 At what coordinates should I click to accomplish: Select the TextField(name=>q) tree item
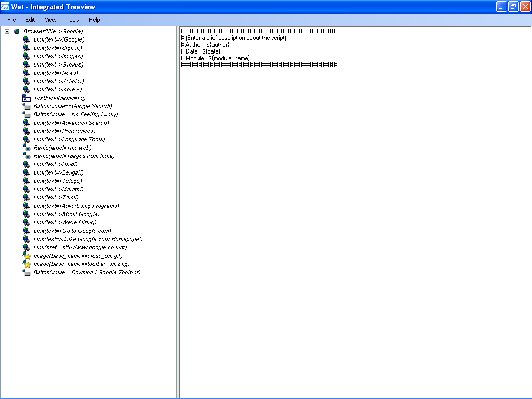click(x=60, y=98)
